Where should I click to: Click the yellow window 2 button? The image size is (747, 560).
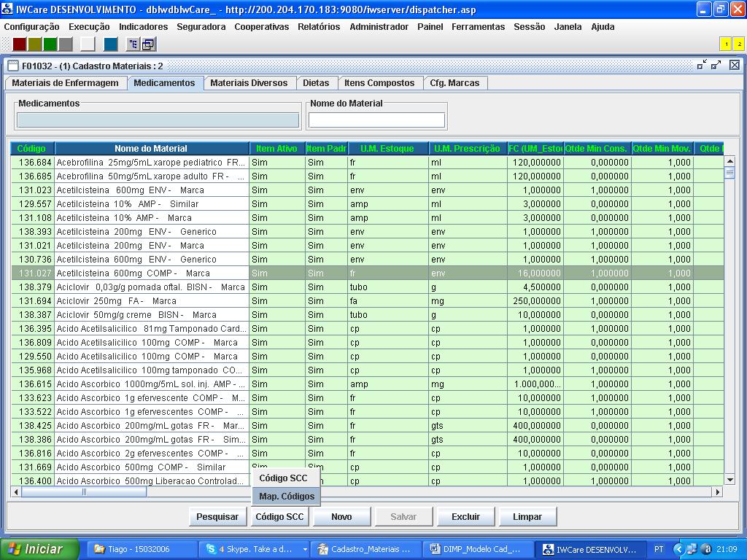[x=738, y=44]
